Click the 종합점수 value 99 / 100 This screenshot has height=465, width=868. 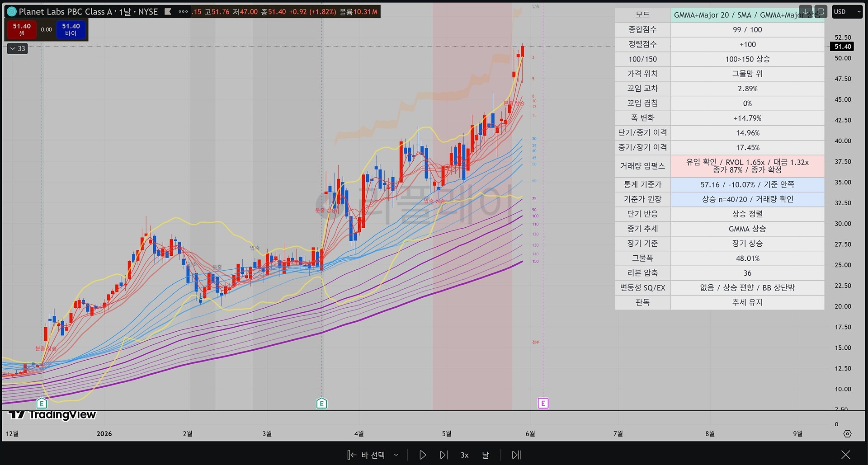click(747, 30)
